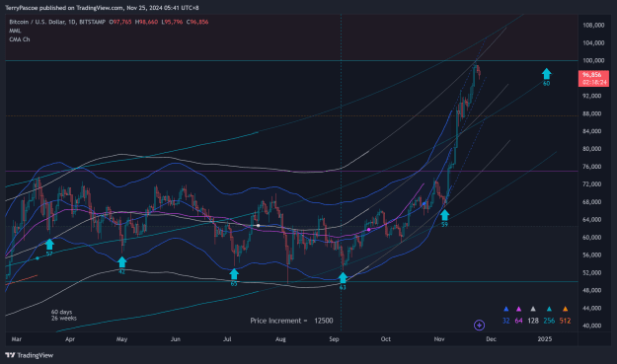Click the cyan up arrow labeled 42
Image resolution: width=617 pixels, height=364 pixels.
coord(122,261)
